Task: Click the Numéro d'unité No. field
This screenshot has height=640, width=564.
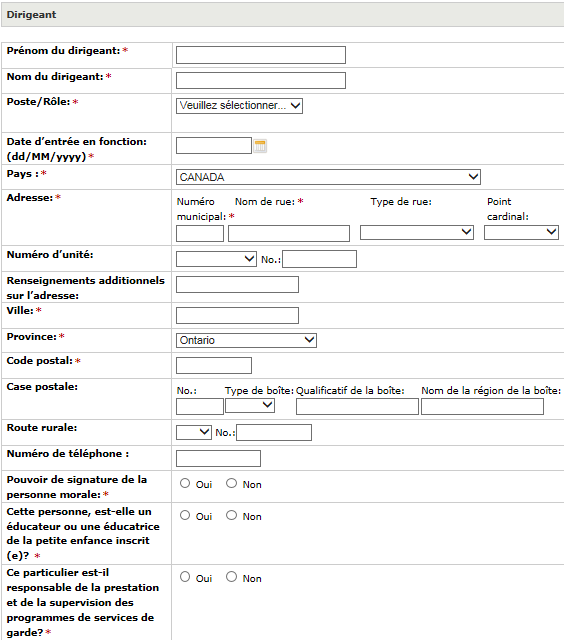Action: point(320,259)
